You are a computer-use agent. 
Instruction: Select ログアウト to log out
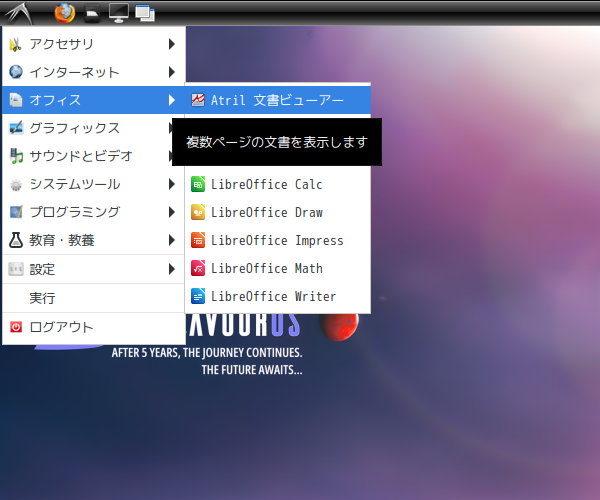tap(94, 327)
